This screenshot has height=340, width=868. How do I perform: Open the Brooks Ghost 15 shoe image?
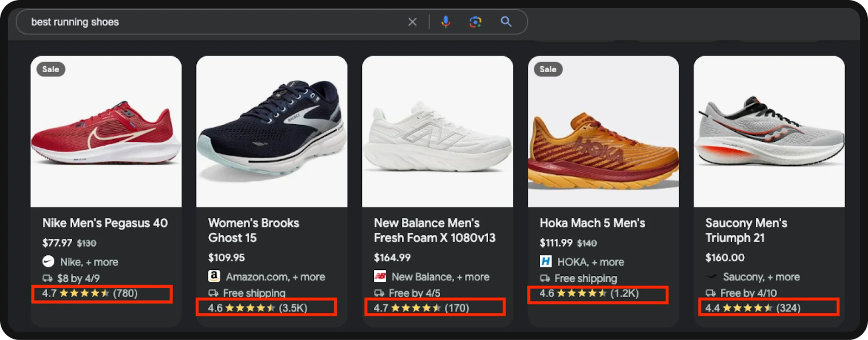272,131
